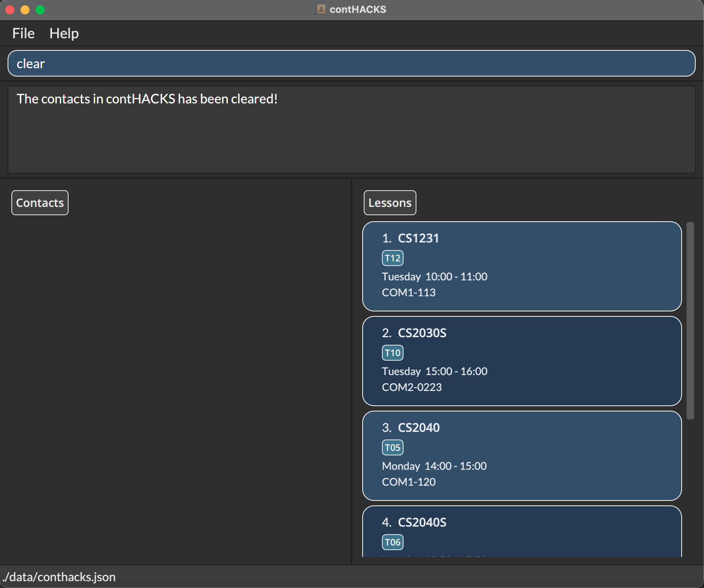Click the result message display area
Image resolution: width=704 pixels, height=588 pixels.
(x=351, y=130)
